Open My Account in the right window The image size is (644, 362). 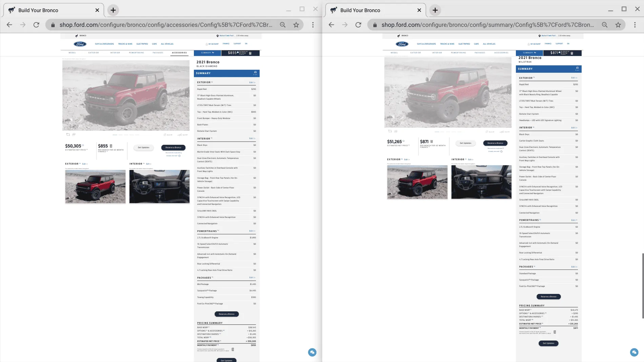coord(534,44)
